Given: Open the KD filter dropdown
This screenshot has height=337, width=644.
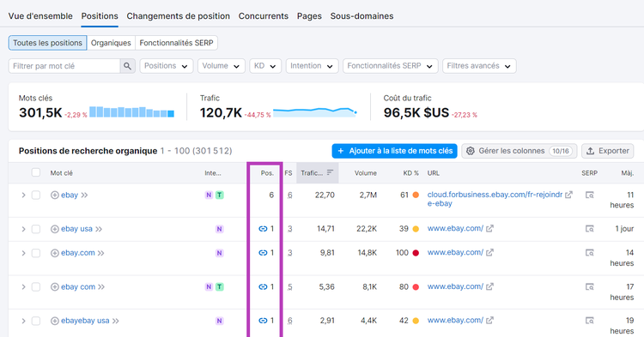Looking at the screenshot, I should (265, 66).
